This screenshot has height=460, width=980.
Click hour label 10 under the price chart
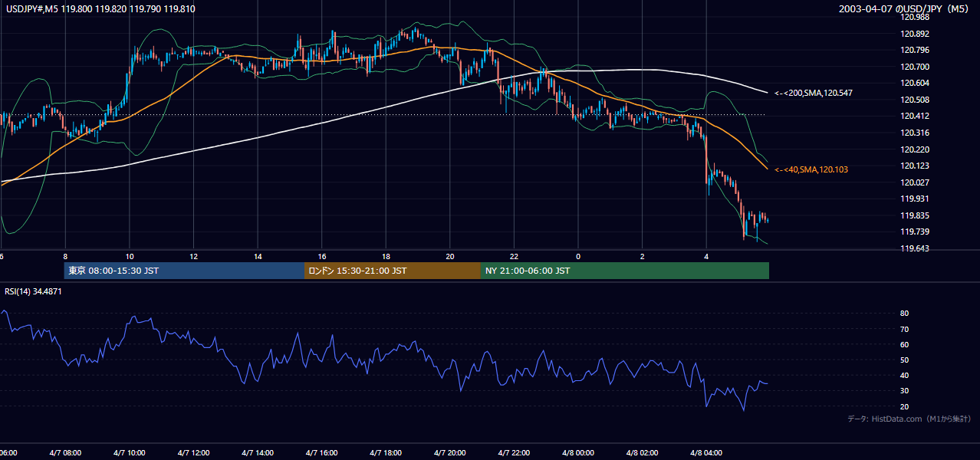[x=130, y=257]
